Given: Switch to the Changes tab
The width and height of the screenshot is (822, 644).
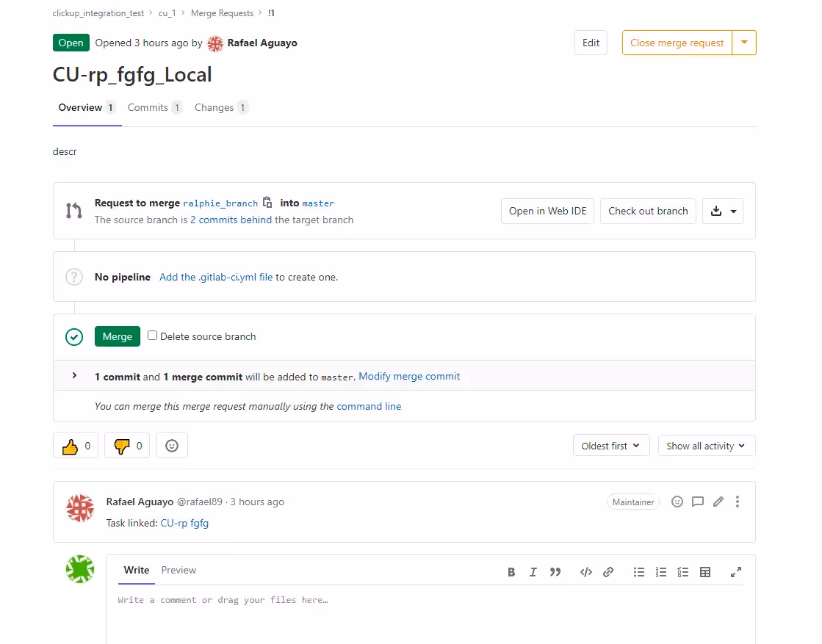Looking at the screenshot, I should pyautogui.click(x=214, y=107).
